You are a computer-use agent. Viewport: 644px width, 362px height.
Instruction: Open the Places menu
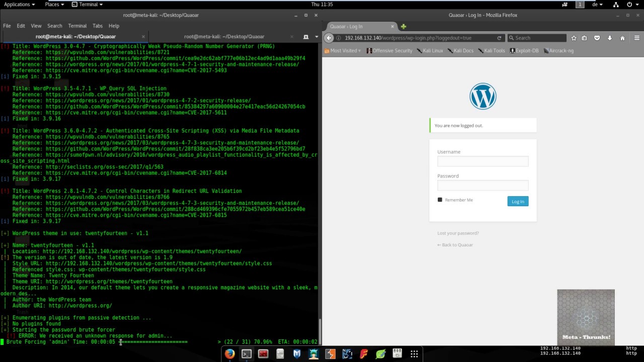tap(54, 4)
